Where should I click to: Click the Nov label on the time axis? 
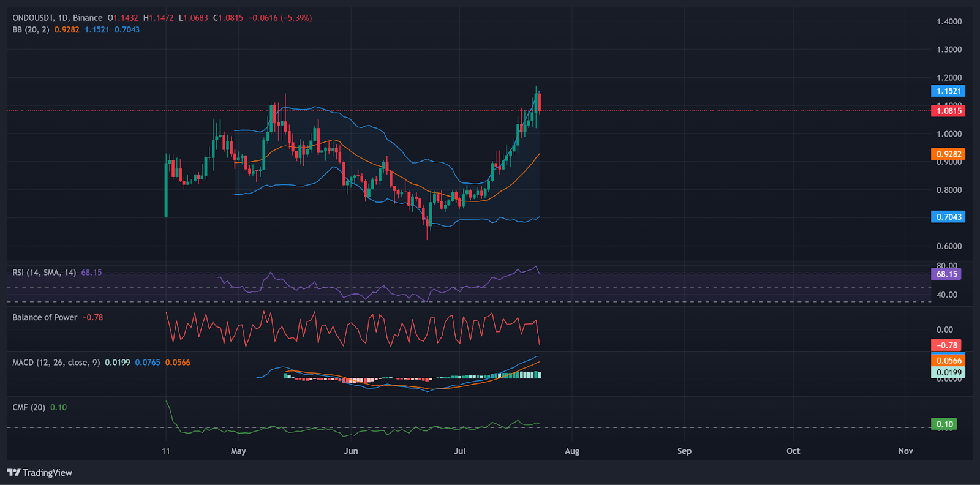coord(905,451)
